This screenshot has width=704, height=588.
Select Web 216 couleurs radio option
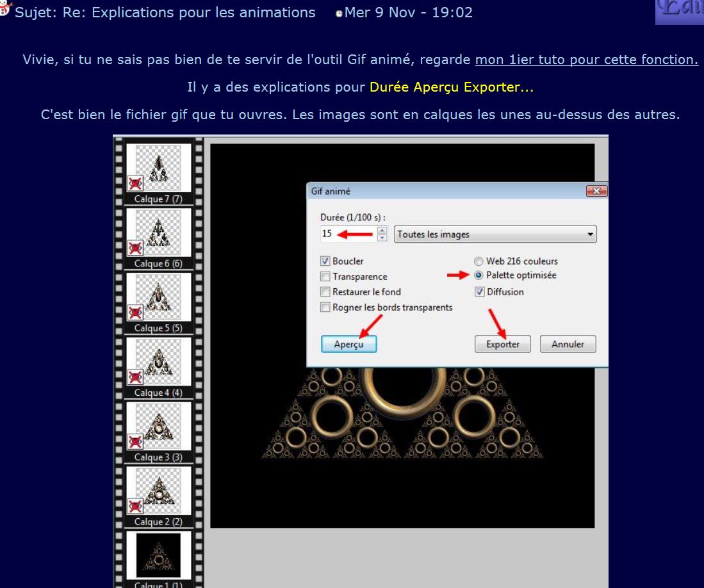(x=479, y=261)
